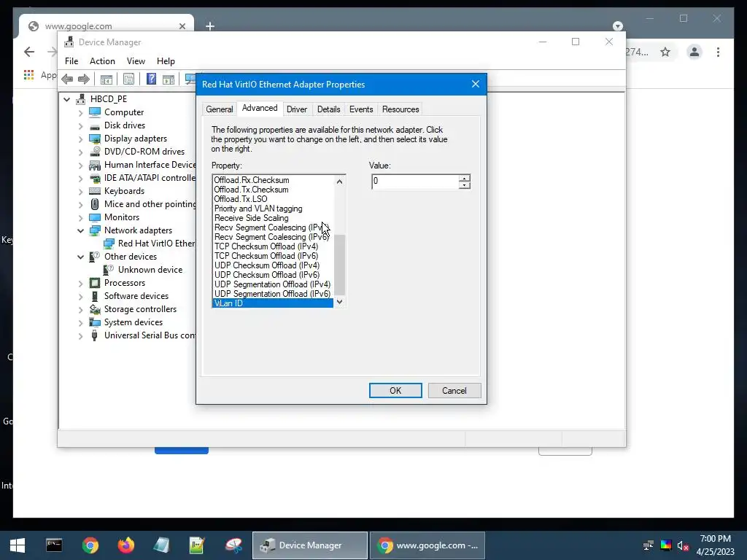Expand the Processors node
This screenshot has height=560, width=747.
pyautogui.click(x=80, y=284)
